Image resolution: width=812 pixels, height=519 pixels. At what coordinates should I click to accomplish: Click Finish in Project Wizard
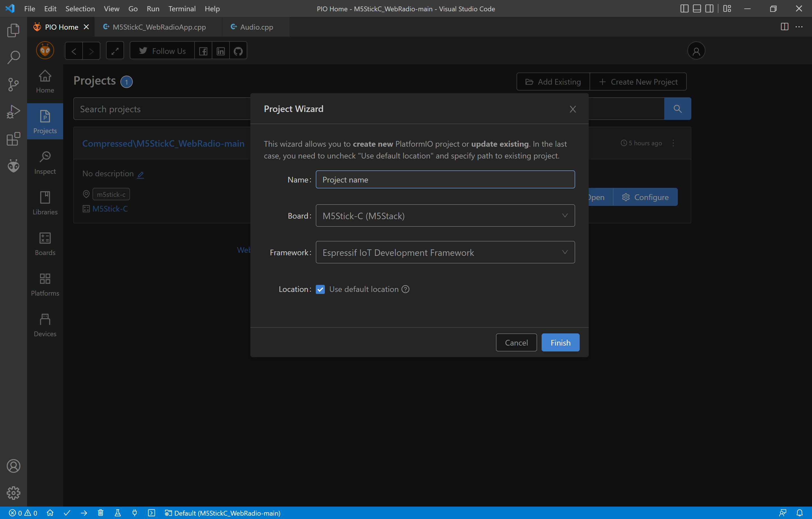(x=561, y=342)
